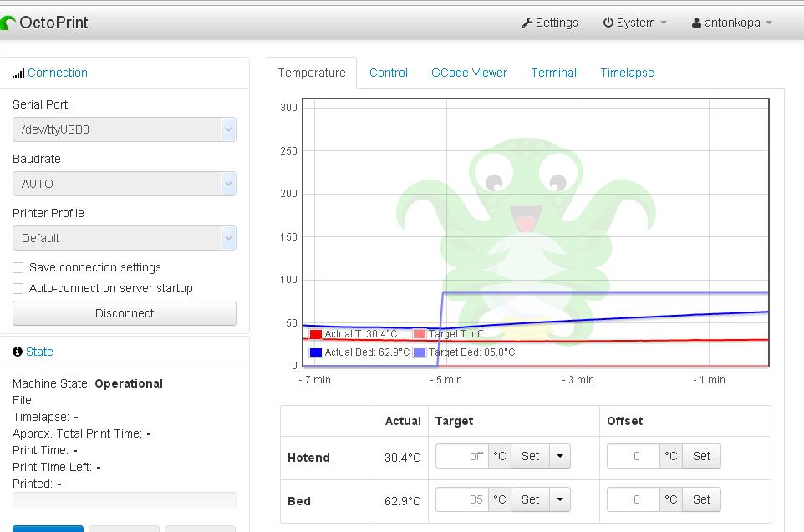Click the Connection signal bars icon
Screen dimensions: 804x532
(x=18, y=73)
